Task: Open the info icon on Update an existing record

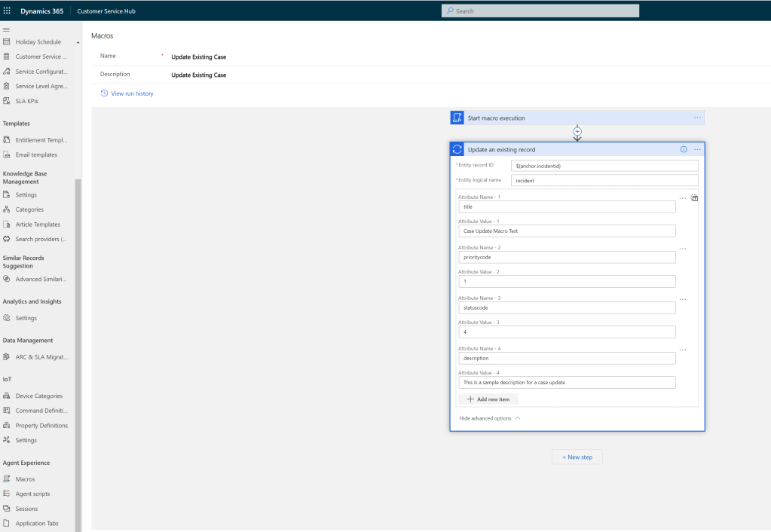Action: [x=684, y=149]
